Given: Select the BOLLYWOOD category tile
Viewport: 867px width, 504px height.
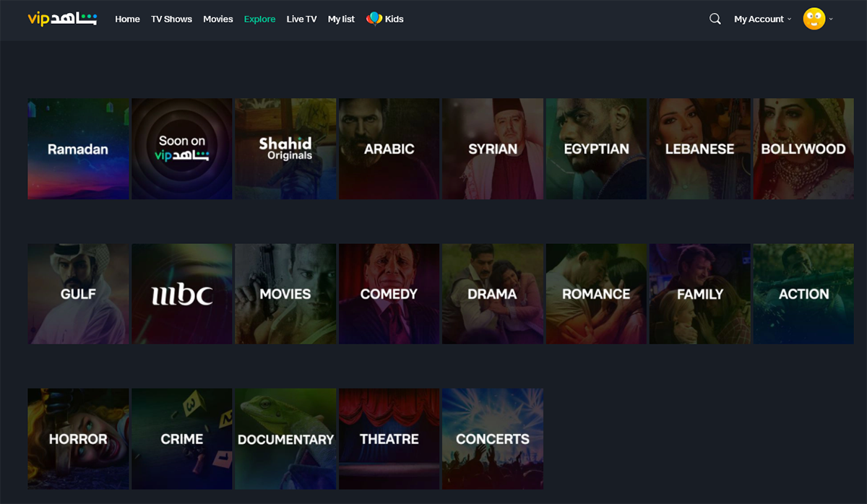Looking at the screenshot, I should pos(803,149).
